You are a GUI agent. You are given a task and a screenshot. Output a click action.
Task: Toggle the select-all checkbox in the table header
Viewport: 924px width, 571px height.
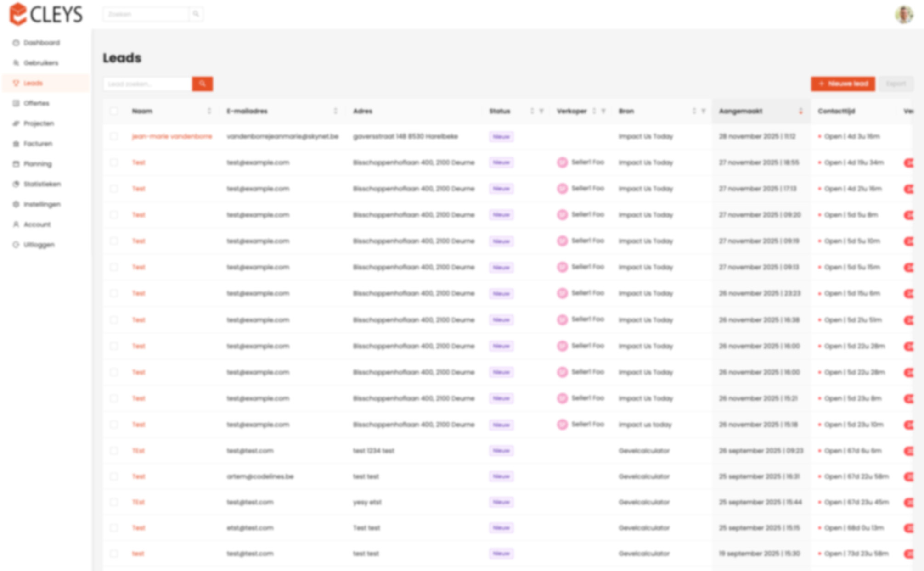pos(114,111)
